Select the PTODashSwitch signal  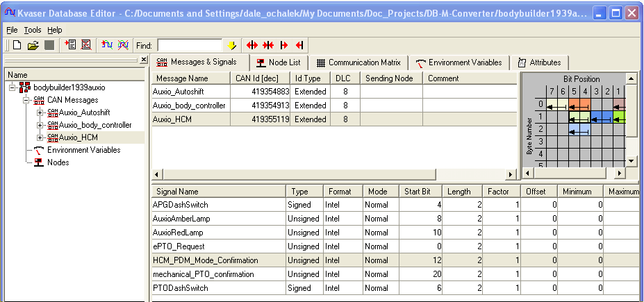(x=181, y=288)
